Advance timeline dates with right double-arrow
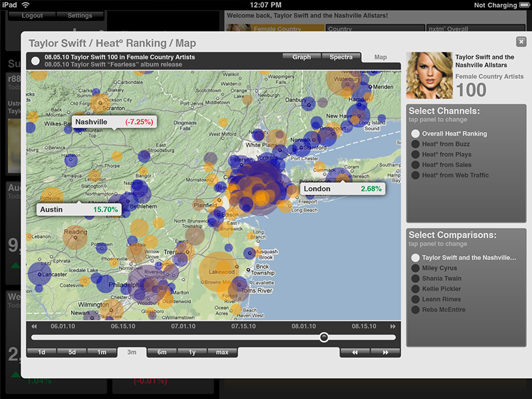 coord(392,327)
